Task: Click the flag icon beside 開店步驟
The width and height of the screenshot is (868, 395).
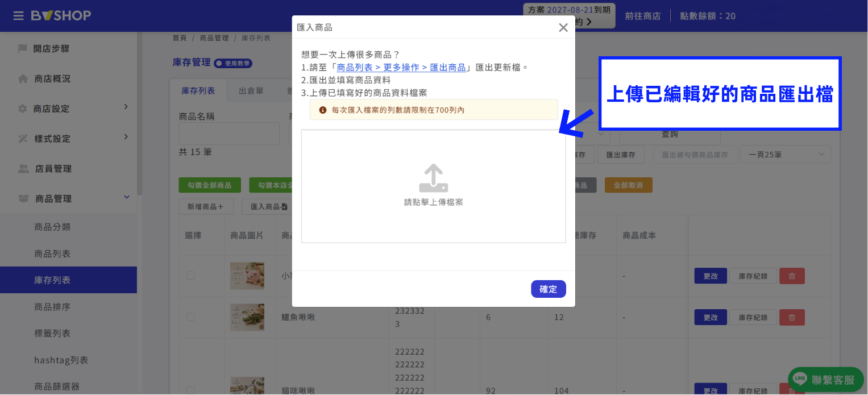Action: tap(23, 48)
